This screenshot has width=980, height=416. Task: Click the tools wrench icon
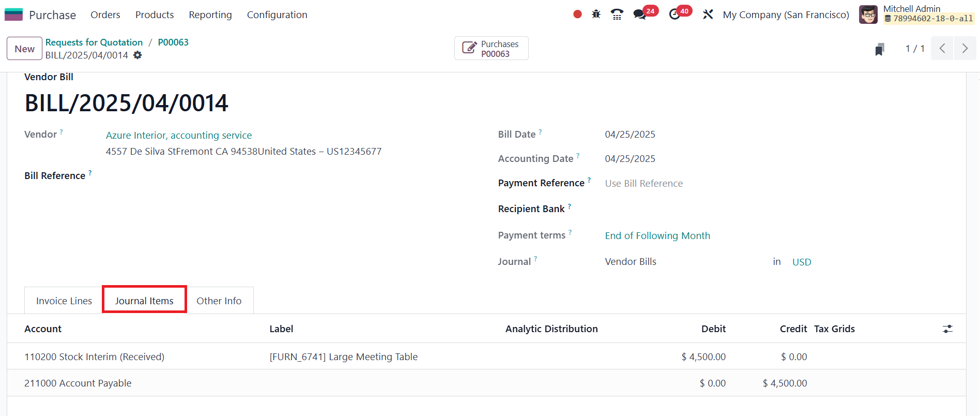[708, 14]
